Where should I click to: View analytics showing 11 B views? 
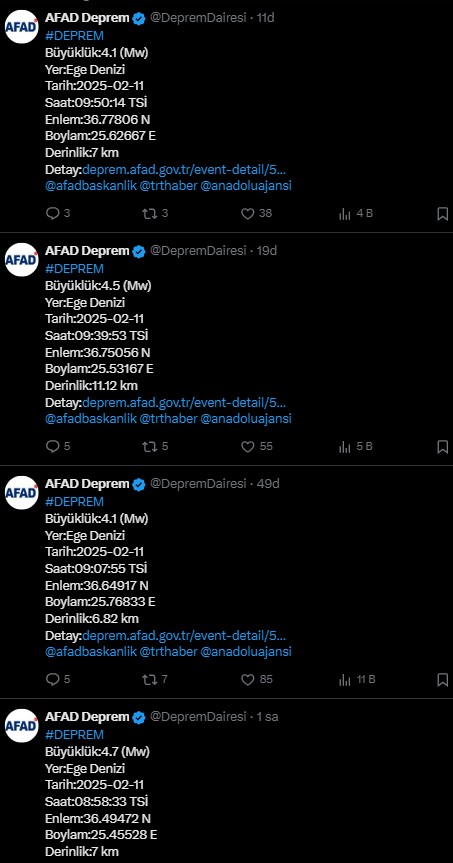click(357, 679)
